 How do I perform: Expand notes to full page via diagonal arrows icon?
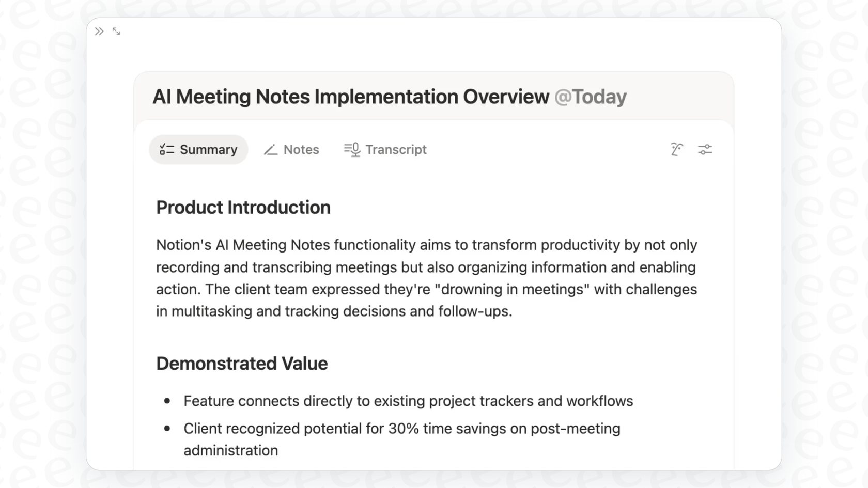pos(116,31)
